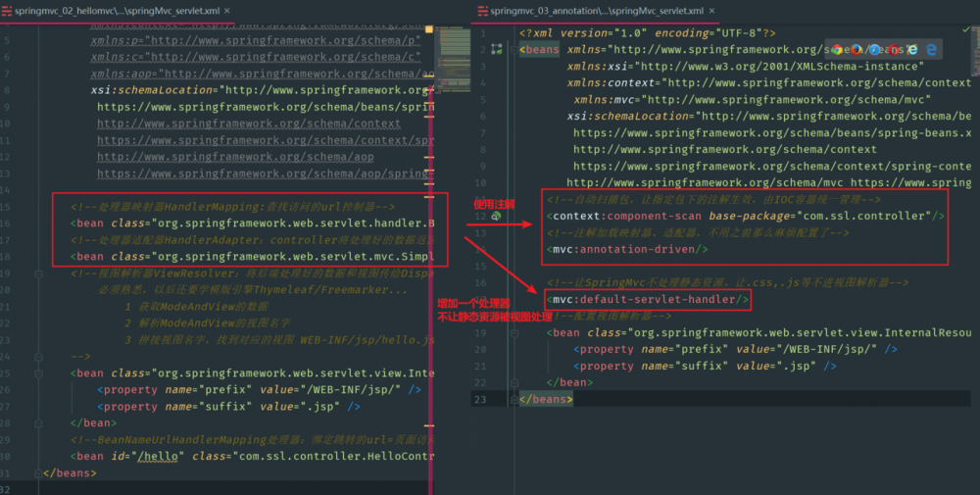This screenshot has height=495, width=980.
Task: Collapse closing bean fold marker, left line 28
Action: click(x=38, y=423)
